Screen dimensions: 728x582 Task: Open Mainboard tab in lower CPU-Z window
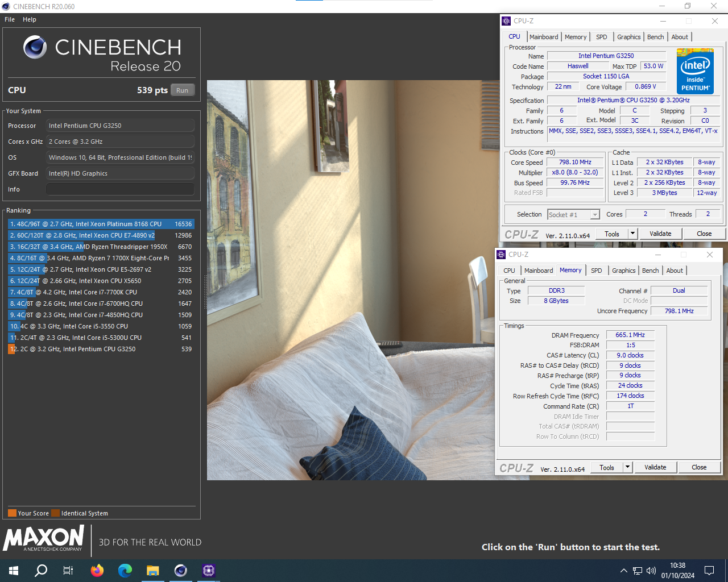(539, 271)
